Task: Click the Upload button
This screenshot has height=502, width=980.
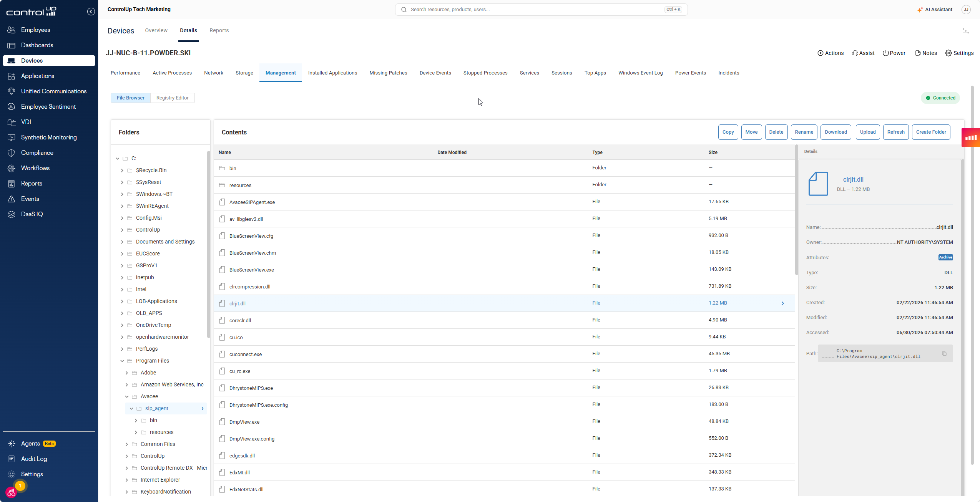Action: click(x=868, y=132)
